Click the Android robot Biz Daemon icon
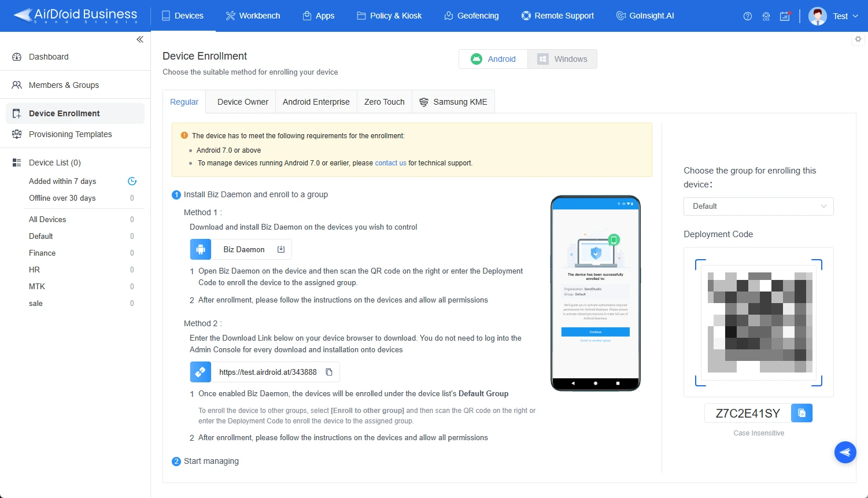This screenshot has height=498, width=868. 201,249
